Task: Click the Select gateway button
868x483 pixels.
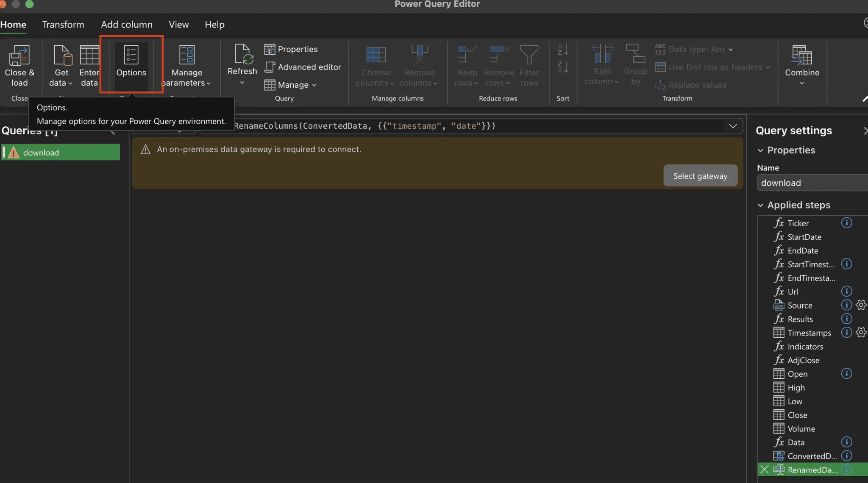Action: click(x=700, y=176)
